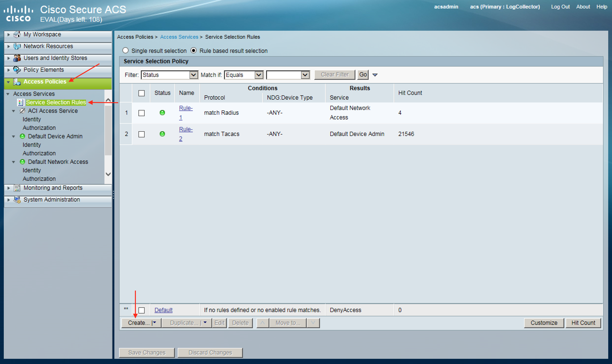Viewport: 612px width, 364px height.
Task: Click the Users and Identity Stores icon
Action: pyautogui.click(x=17, y=58)
